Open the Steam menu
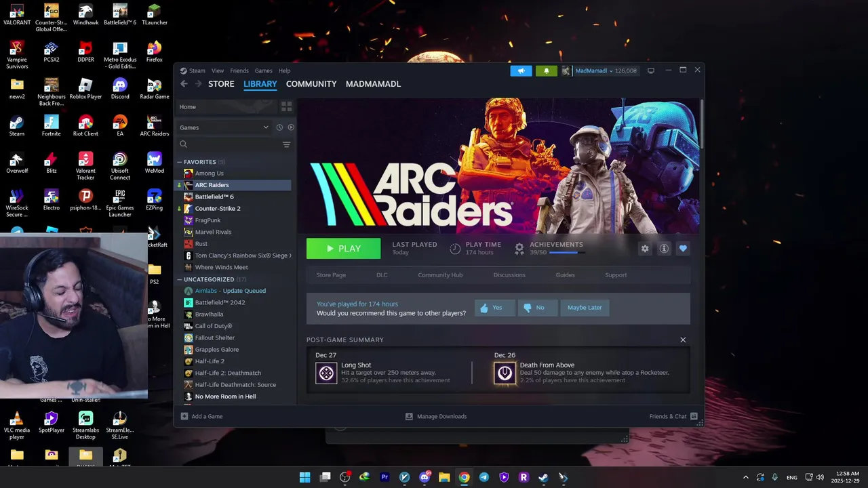 point(197,70)
